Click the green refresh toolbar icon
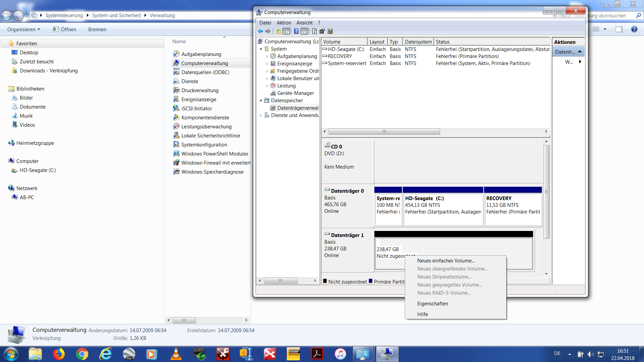 tap(314, 31)
